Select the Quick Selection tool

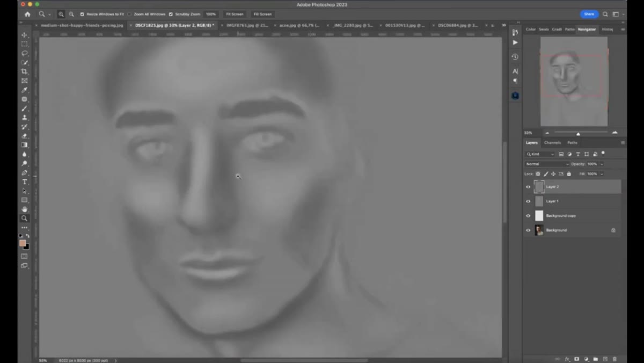coord(24,62)
